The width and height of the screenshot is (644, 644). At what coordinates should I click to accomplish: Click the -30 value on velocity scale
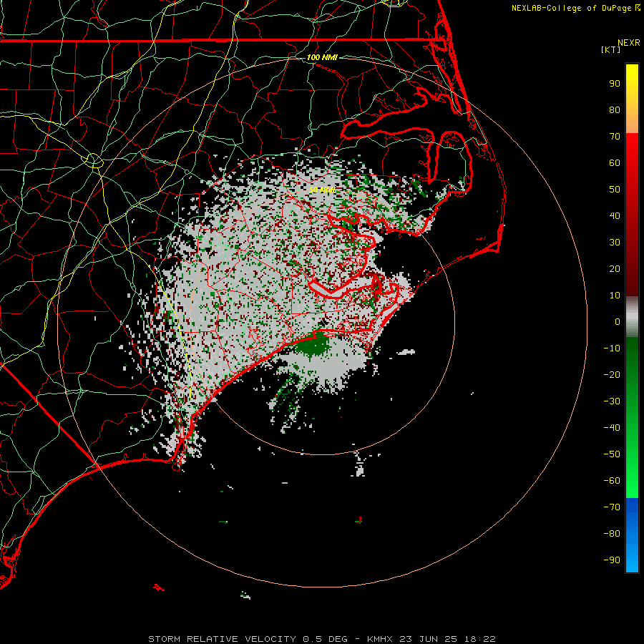point(612,401)
